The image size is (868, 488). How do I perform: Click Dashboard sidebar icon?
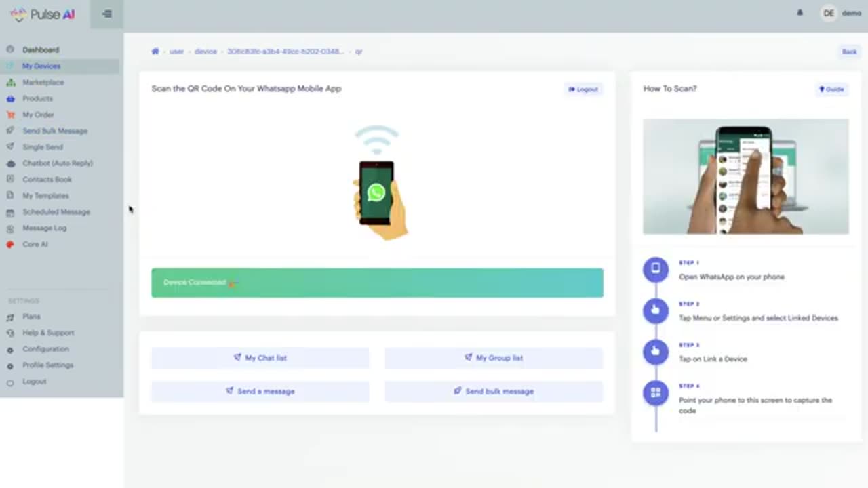(x=10, y=49)
